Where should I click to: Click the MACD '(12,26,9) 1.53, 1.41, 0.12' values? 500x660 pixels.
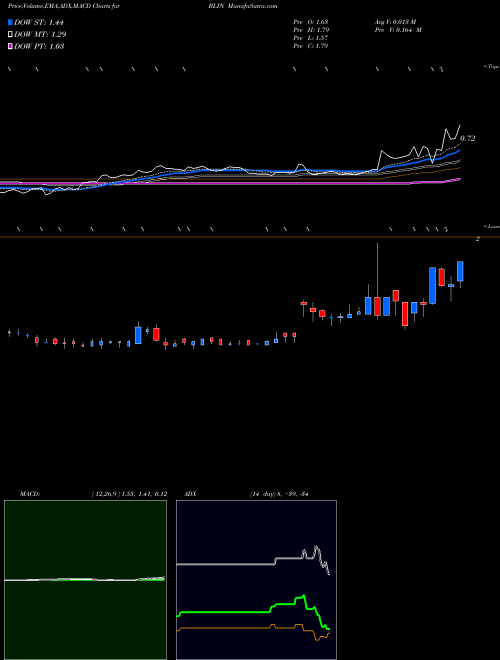(x=129, y=494)
